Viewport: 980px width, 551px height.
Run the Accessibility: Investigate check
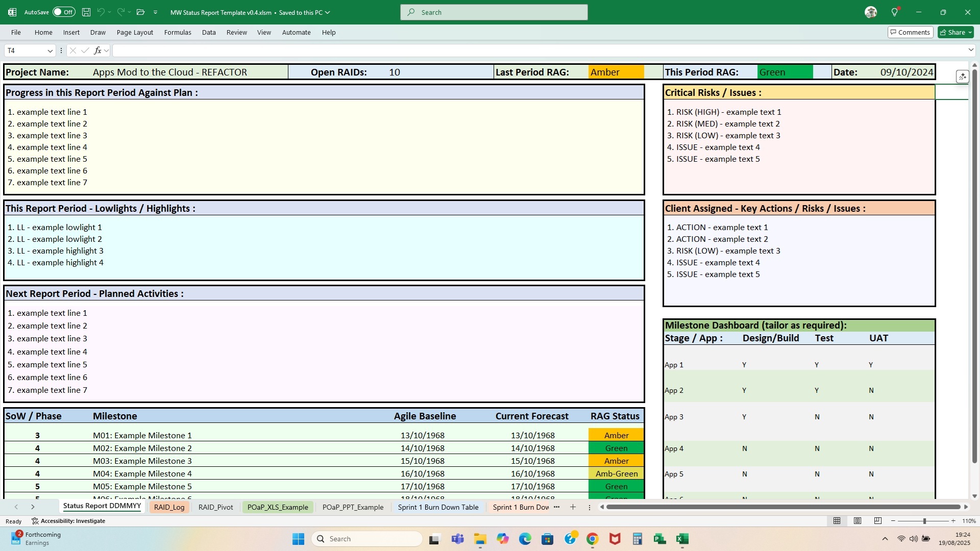(68, 520)
